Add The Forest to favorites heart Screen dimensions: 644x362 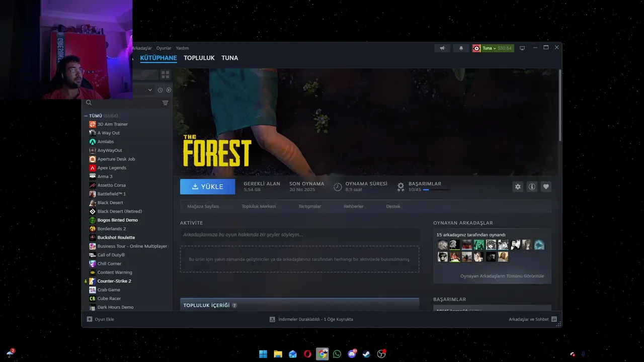546,187
